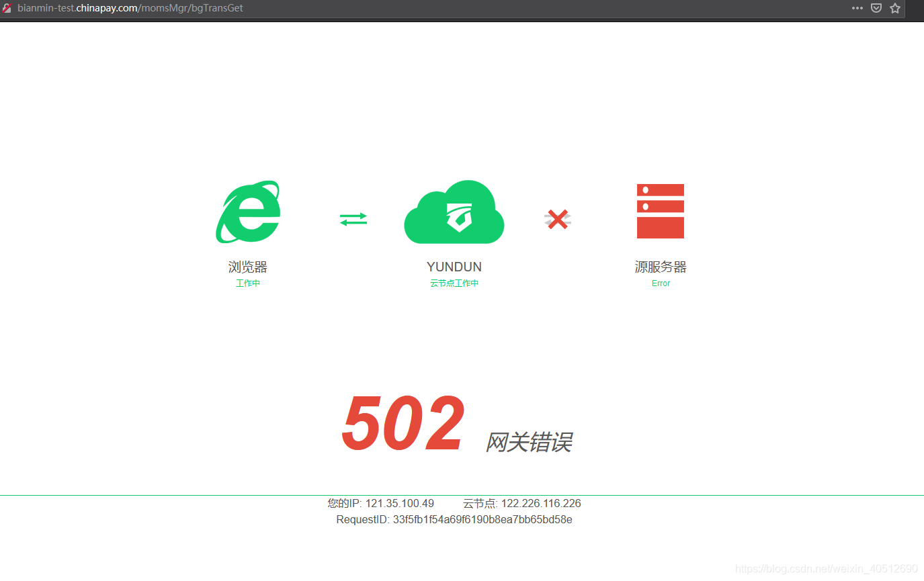Click the green two-way arrows icon

click(353, 219)
